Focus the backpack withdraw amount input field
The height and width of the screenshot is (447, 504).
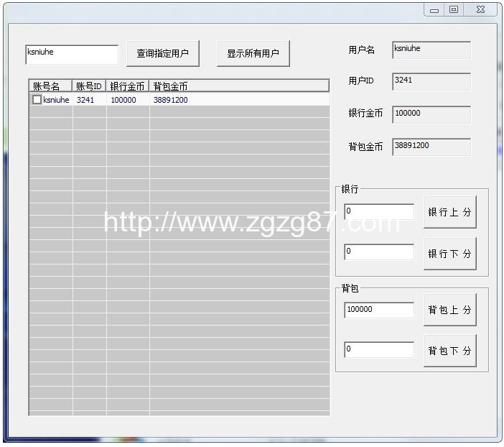click(x=378, y=350)
